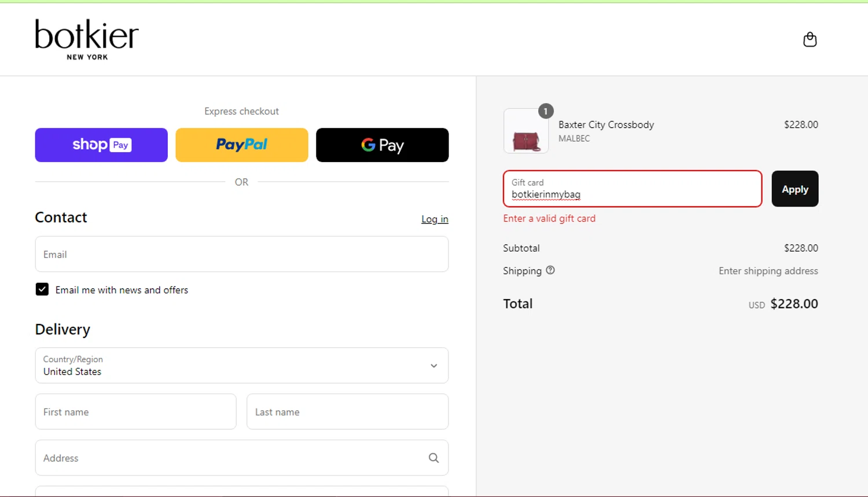Focus the First name field

pyautogui.click(x=136, y=411)
